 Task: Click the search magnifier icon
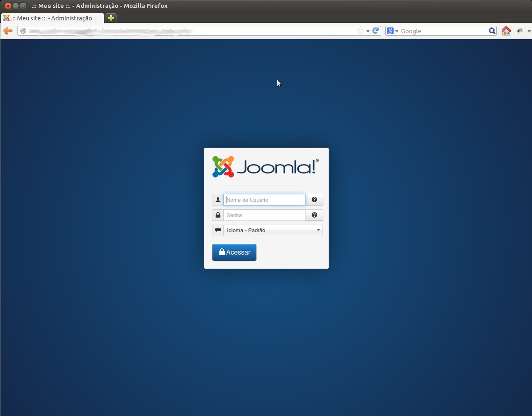pyautogui.click(x=492, y=31)
